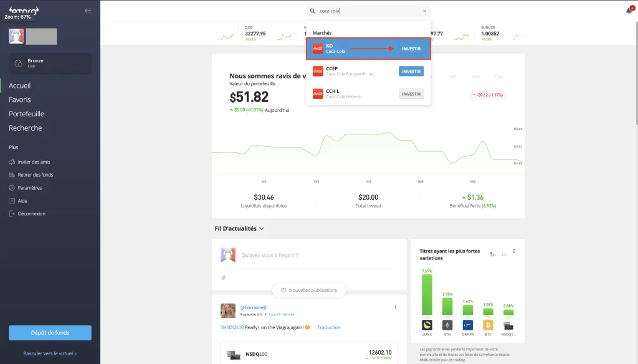638x364 pixels.
Task: Click the CCH.L Coca Cola Hellenic logo
Action: tap(318, 94)
